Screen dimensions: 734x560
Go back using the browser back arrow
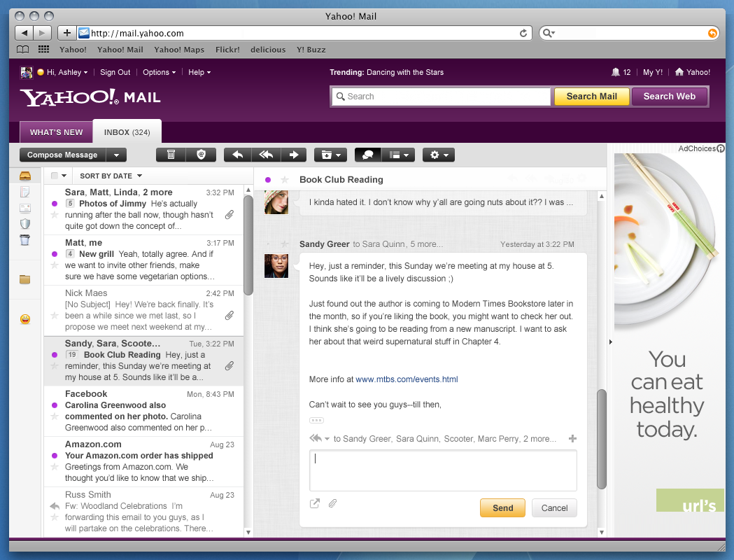tap(24, 33)
